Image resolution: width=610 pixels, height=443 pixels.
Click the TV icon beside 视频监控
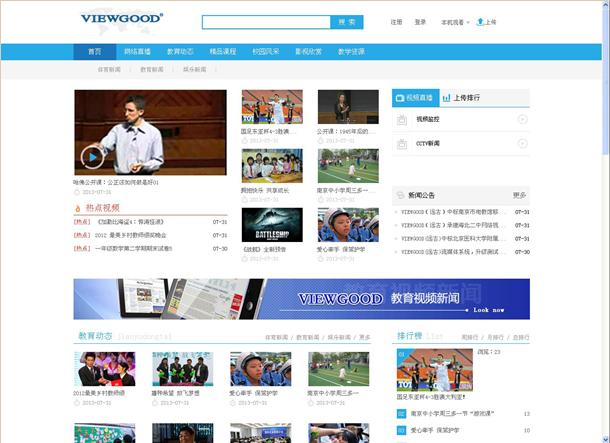(402, 120)
